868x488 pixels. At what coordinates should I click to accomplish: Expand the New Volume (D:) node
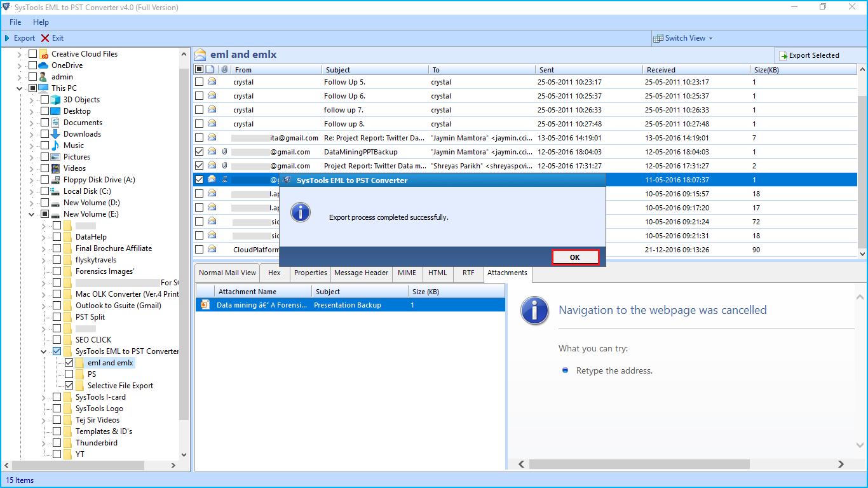tap(31, 203)
